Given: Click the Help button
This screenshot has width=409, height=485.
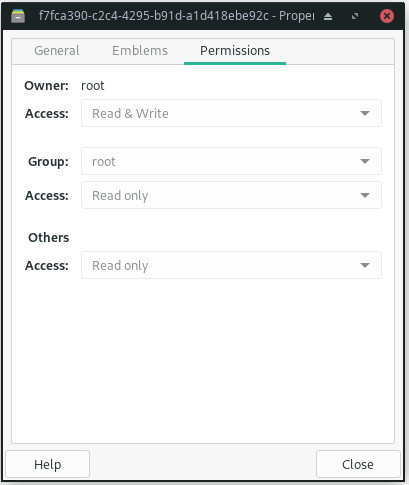Looking at the screenshot, I should click(x=48, y=464).
